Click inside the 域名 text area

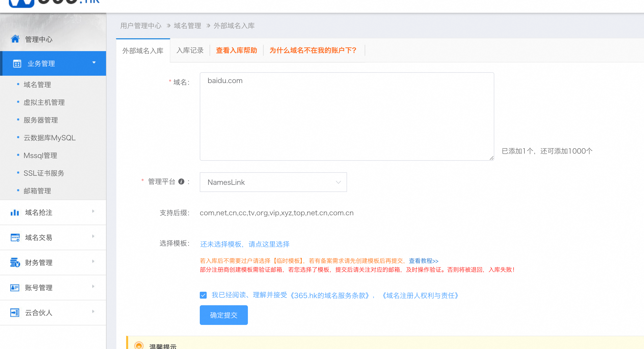coord(347,117)
